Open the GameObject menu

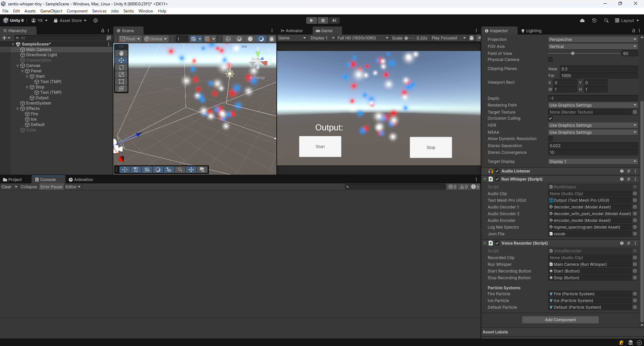coord(51,11)
